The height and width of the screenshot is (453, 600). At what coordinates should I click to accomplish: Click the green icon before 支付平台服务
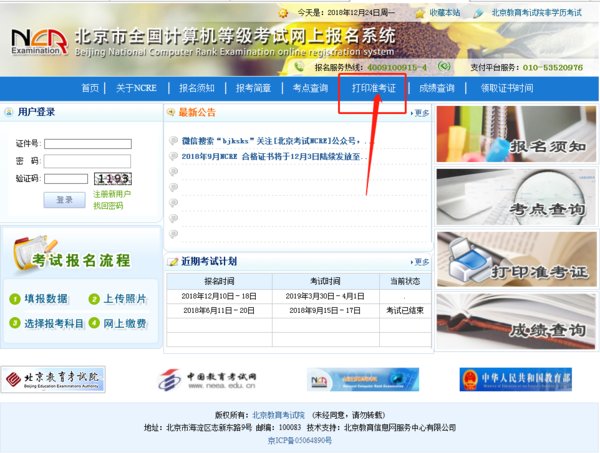pos(444,67)
